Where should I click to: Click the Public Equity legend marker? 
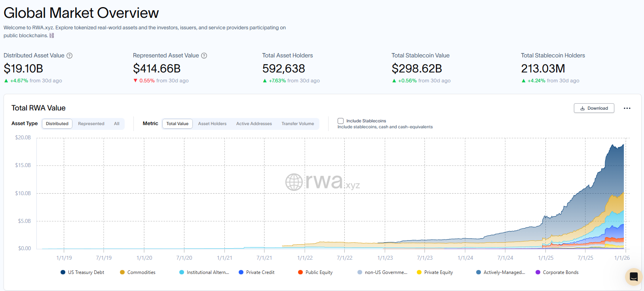pos(300,272)
